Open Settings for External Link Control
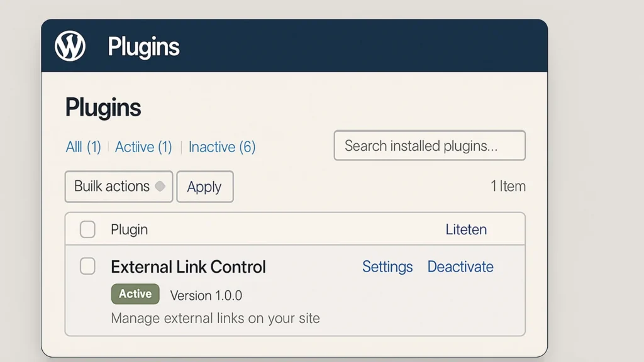The height and width of the screenshot is (362, 644). 387,266
